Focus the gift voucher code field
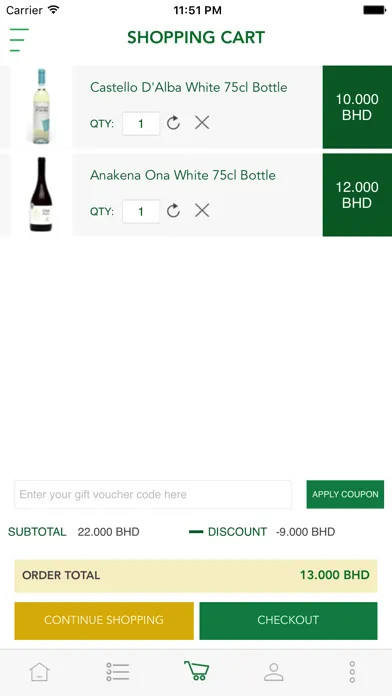The height and width of the screenshot is (696, 392). pos(153,494)
